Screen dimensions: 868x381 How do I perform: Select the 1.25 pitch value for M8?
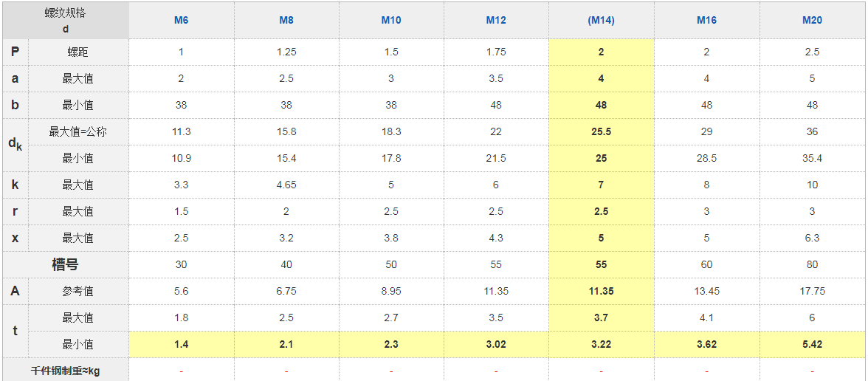point(286,52)
